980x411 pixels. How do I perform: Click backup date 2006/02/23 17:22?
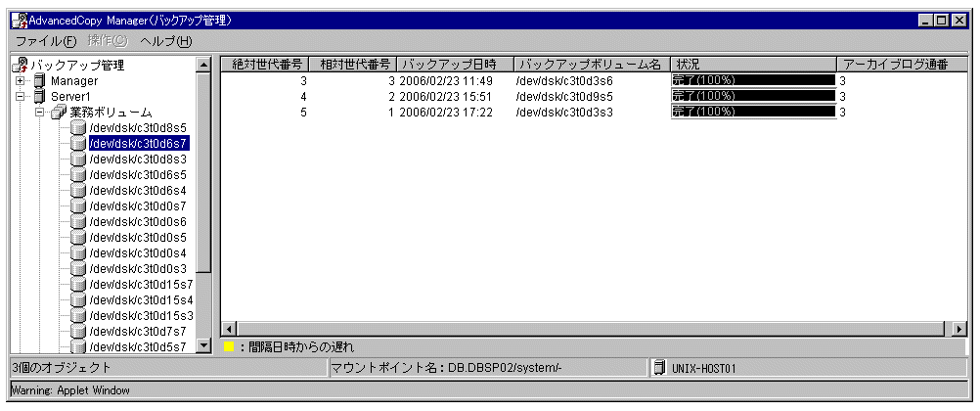[446, 112]
